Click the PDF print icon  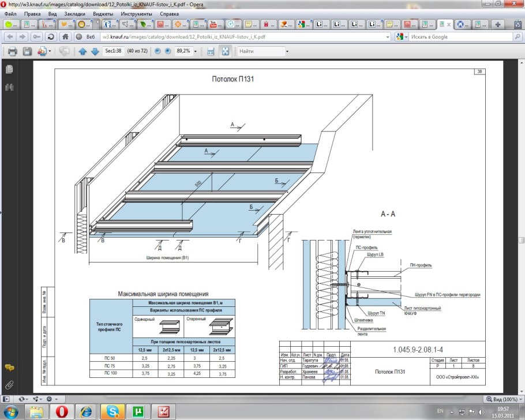tap(12, 51)
